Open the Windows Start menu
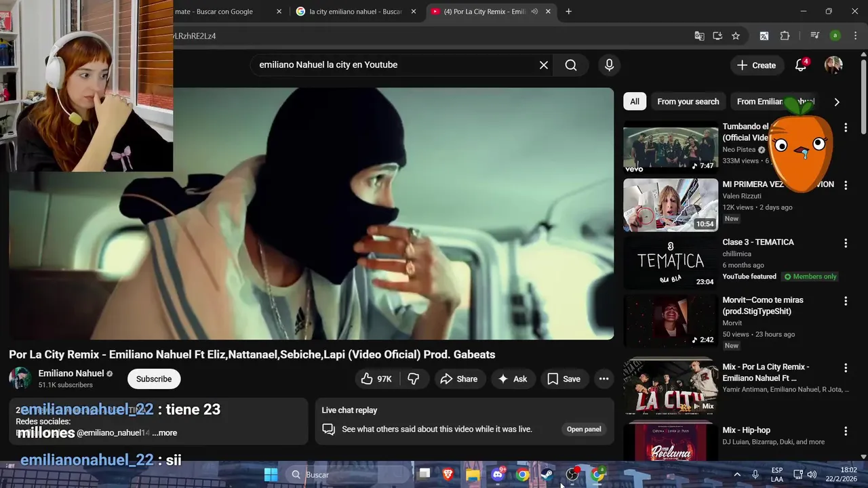This screenshot has height=488, width=868. tap(271, 474)
